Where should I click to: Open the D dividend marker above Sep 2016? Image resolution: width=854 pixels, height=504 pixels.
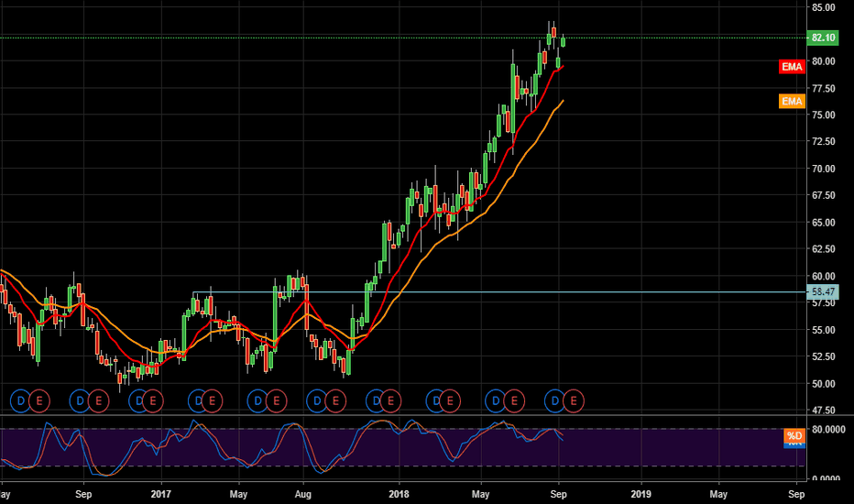click(x=80, y=401)
